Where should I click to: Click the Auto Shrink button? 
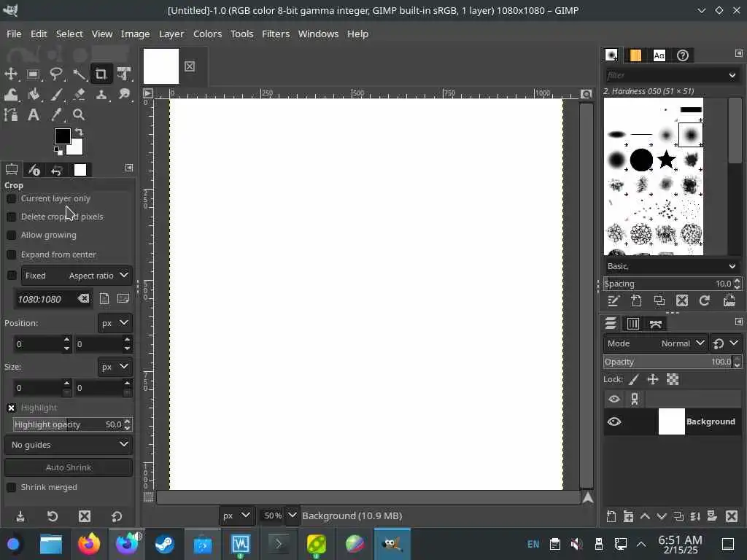point(69,467)
